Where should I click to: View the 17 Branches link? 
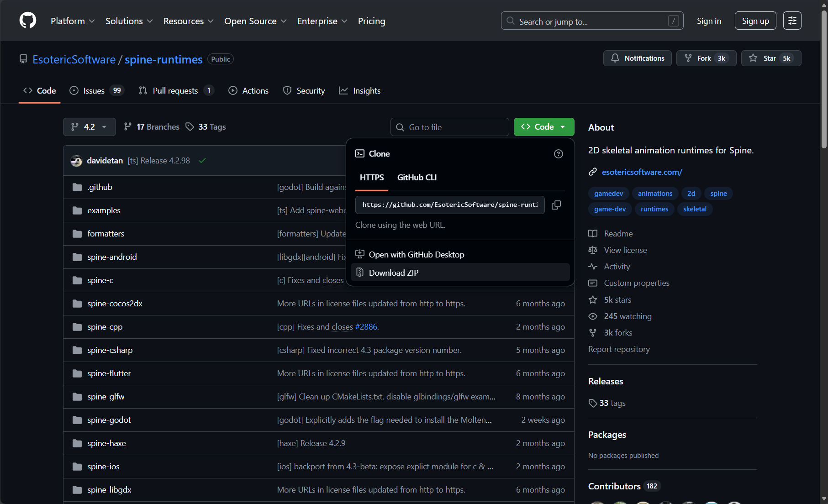click(152, 127)
